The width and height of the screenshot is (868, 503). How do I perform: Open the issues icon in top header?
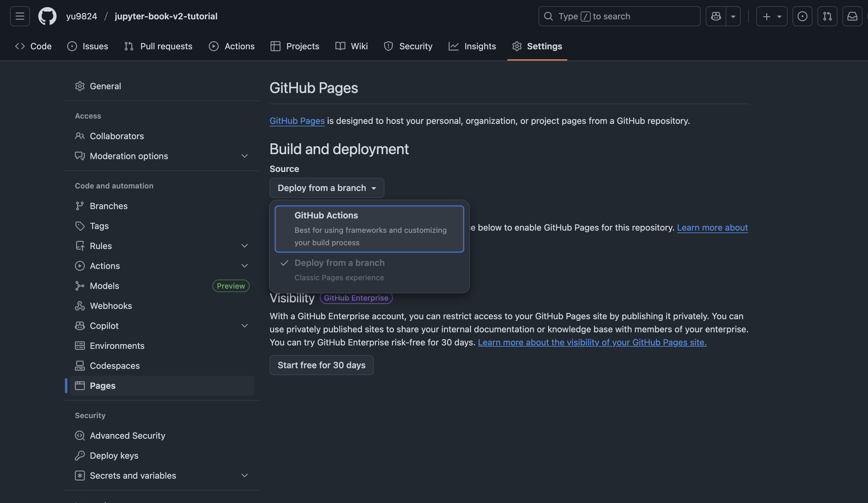pyautogui.click(x=802, y=16)
